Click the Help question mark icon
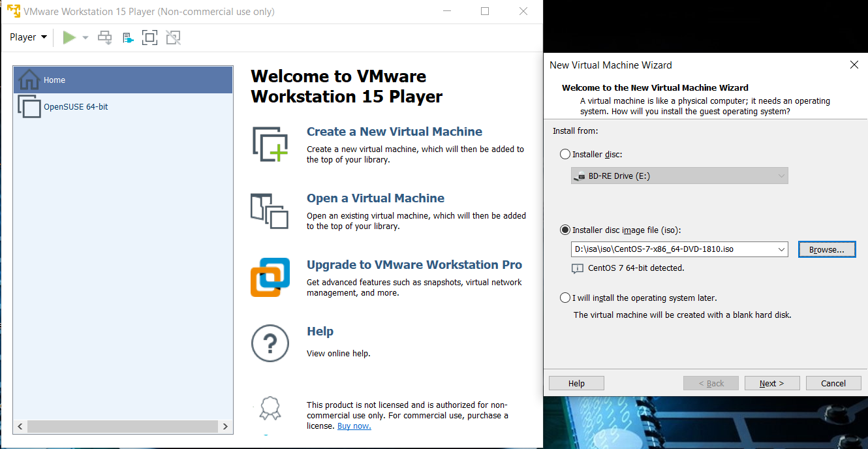The height and width of the screenshot is (449, 868). 270,343
